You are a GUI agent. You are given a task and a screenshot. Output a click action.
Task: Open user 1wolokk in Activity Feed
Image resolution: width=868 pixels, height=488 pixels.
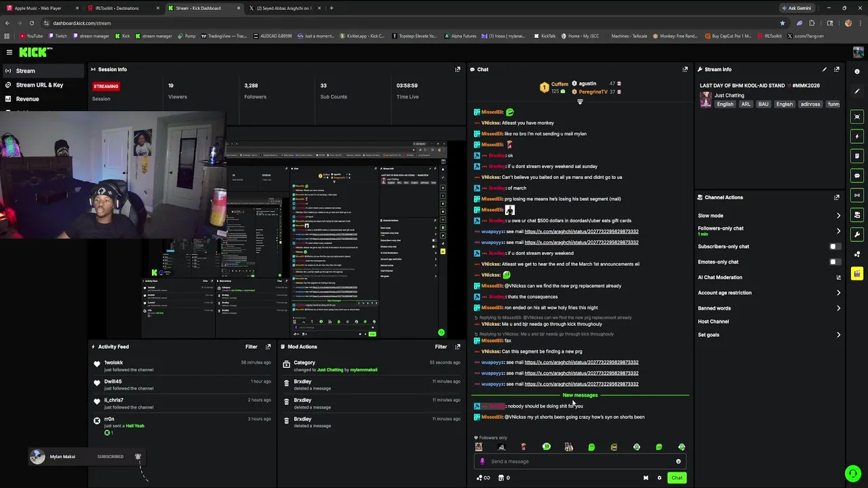(113, 363)
